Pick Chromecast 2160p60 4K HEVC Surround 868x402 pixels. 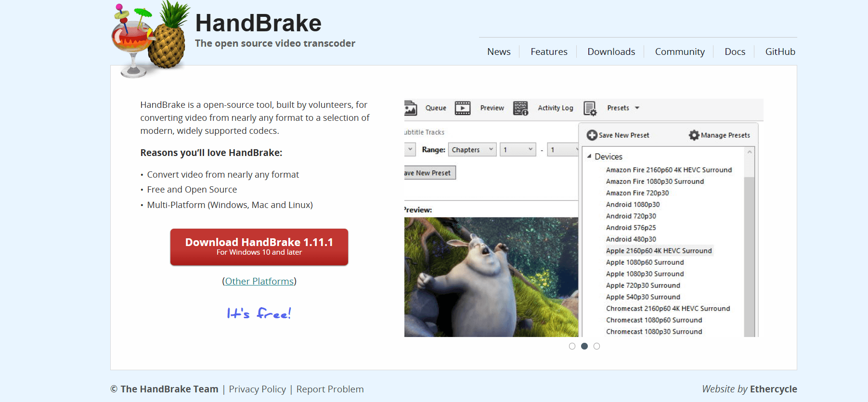tap(668, 309)
